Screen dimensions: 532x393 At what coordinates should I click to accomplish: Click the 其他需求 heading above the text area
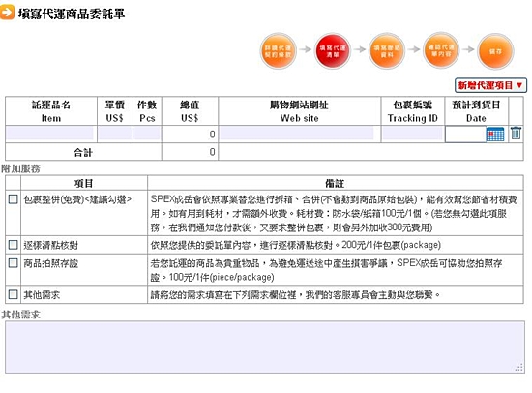(20, 315)
